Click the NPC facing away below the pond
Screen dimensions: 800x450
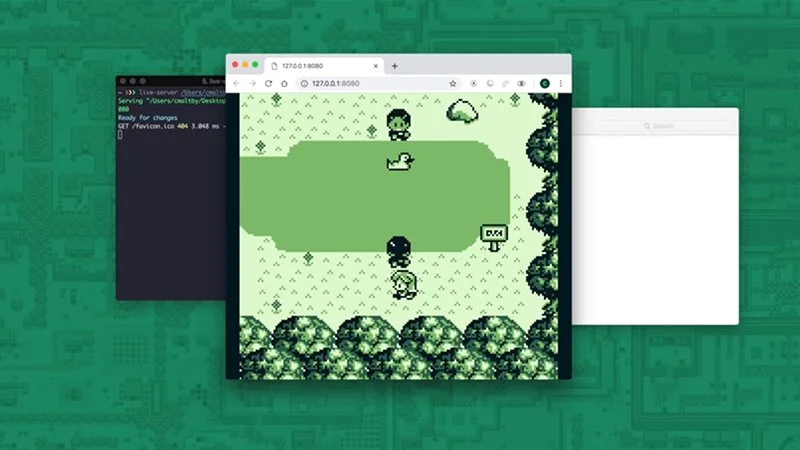pyautogui.click(x=398, y=252)
